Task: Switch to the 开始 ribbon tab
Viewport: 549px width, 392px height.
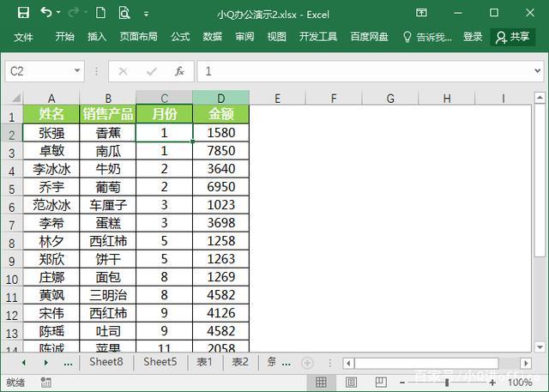Action: click(x=65, y=36)
